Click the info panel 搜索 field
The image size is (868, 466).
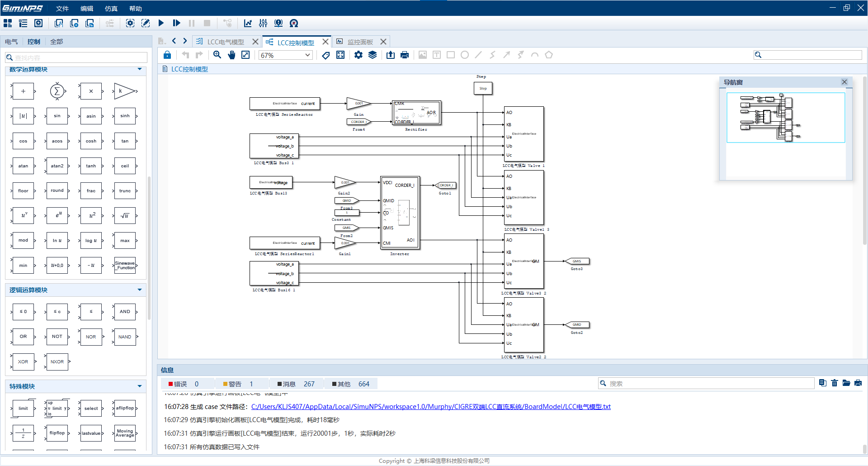pos(706,383)
